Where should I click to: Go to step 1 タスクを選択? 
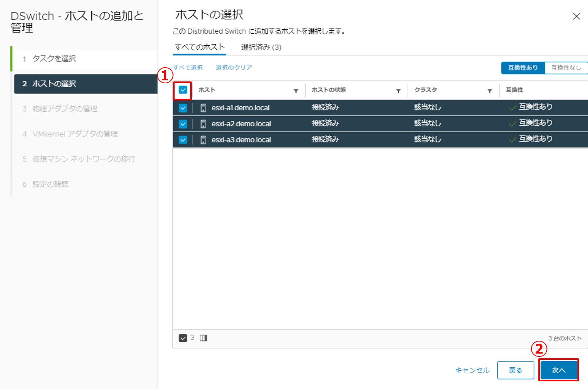click(54, 58)
